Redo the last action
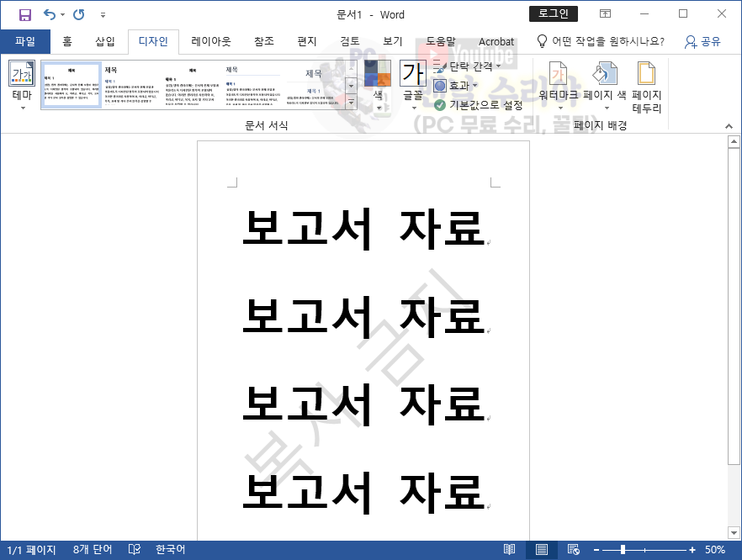Viewport: 742px width, 560px height. tap(78, 14)
